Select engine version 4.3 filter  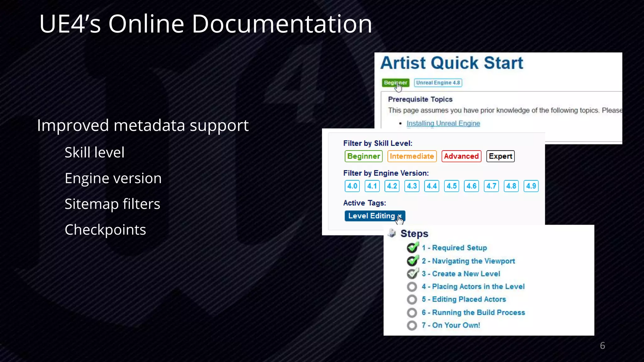[x=412, y=186]
